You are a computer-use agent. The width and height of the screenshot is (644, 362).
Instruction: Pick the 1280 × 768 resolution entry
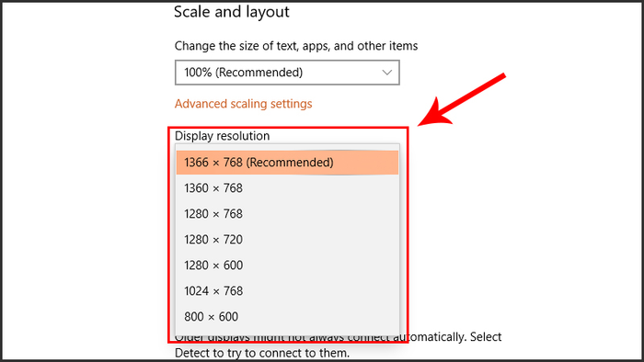click(287, 214)
